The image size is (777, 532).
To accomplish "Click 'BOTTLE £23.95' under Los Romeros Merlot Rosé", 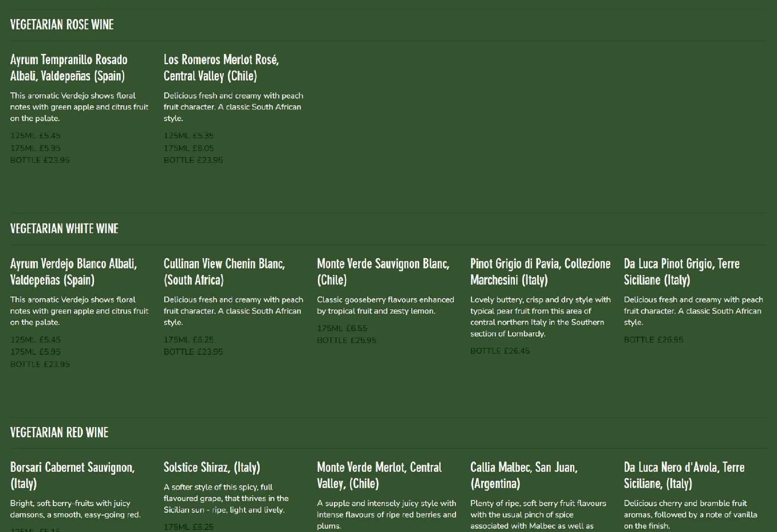I will pos(193,160).
